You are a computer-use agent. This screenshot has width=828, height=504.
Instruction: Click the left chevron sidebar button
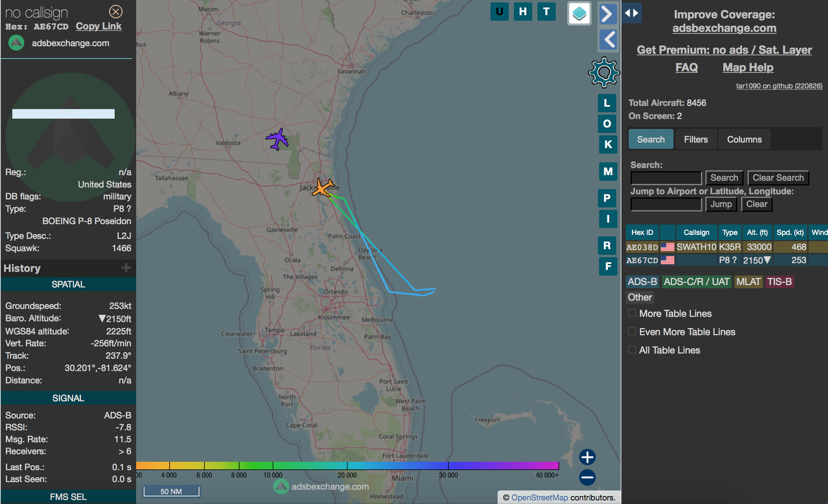point(608,39)
